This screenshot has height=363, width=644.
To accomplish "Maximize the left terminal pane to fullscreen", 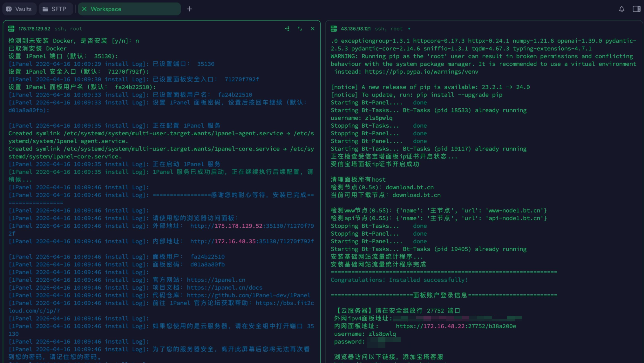I will tap(300, 28).
